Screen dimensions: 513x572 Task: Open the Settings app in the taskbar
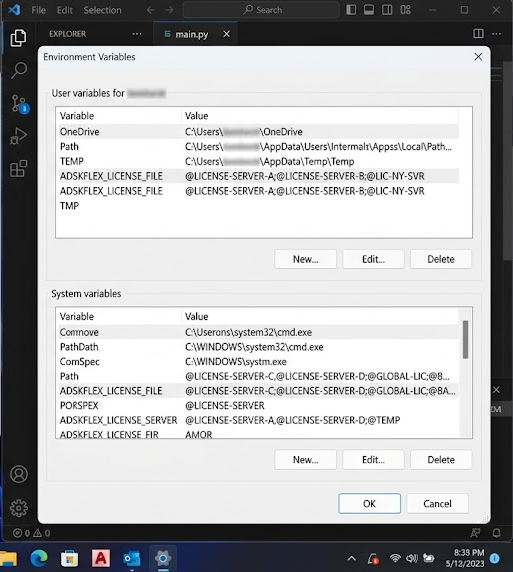pos(163,558)
